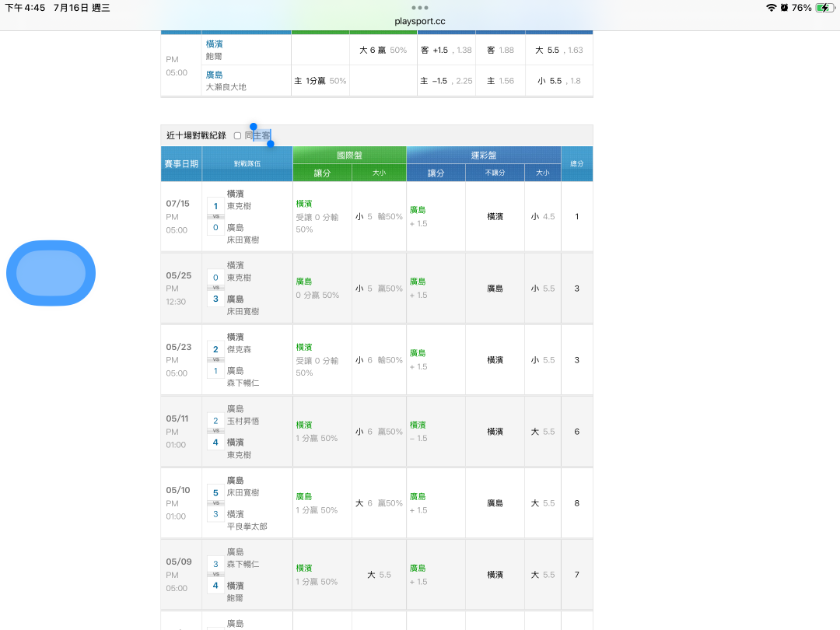Click 傑克森 pitcher name in 05/23 row
This screenshot has width=840, height=630.
coord(239,349)
